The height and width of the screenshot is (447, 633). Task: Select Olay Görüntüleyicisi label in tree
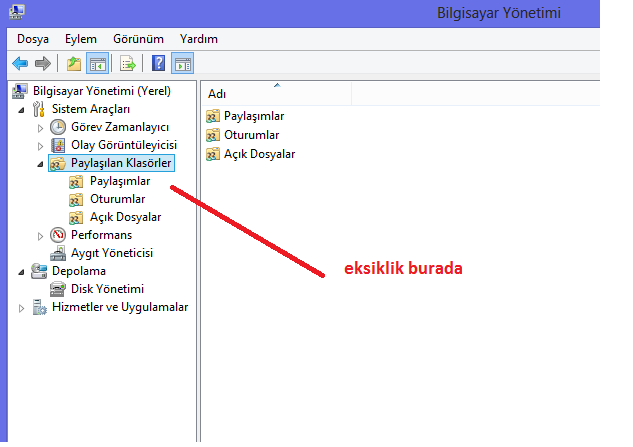coord(124,145)
